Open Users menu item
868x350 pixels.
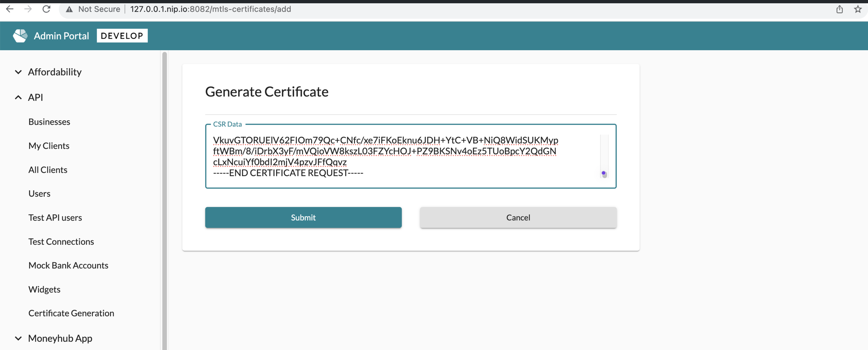pos(40,194)
